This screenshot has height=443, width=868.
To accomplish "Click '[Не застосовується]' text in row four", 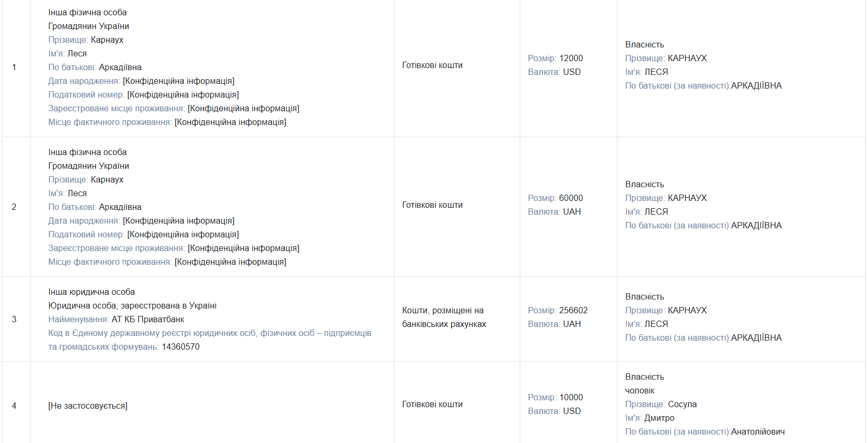I will tap(88, 406).
